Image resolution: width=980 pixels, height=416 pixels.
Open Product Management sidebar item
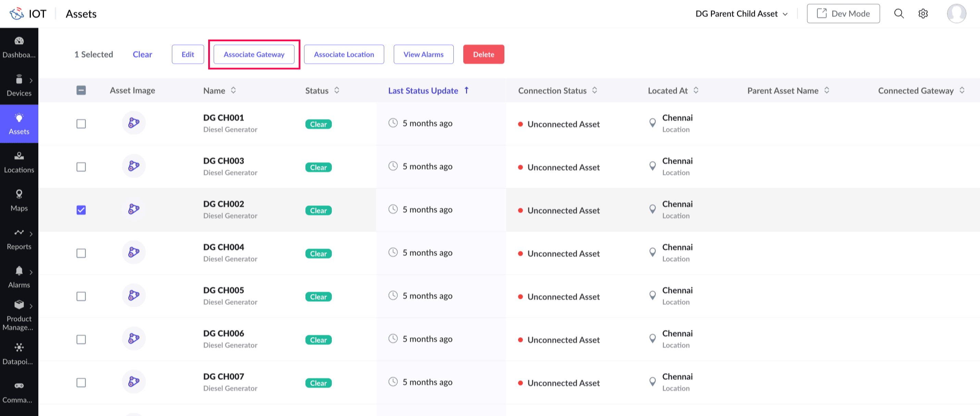click(x=19, y=316)
